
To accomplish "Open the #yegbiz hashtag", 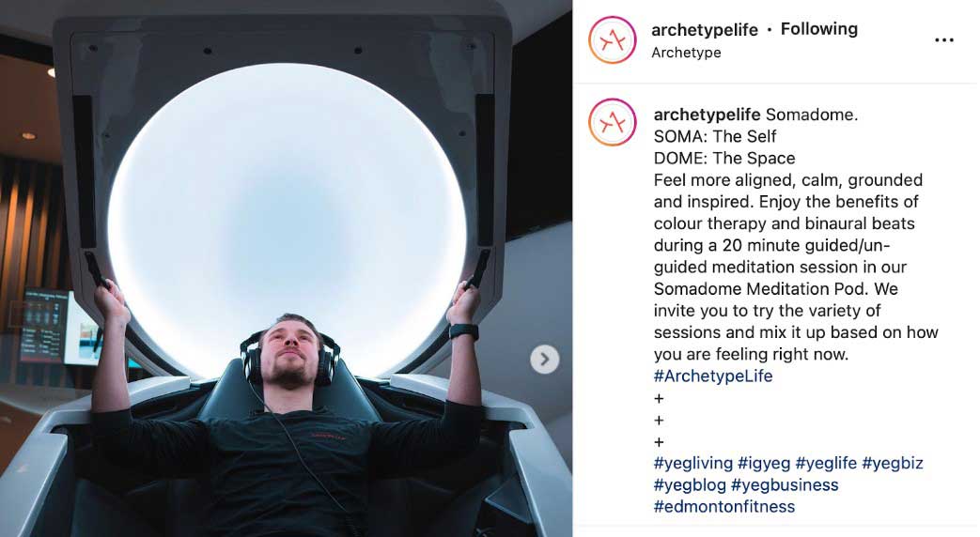I will [x=892, y=464].
